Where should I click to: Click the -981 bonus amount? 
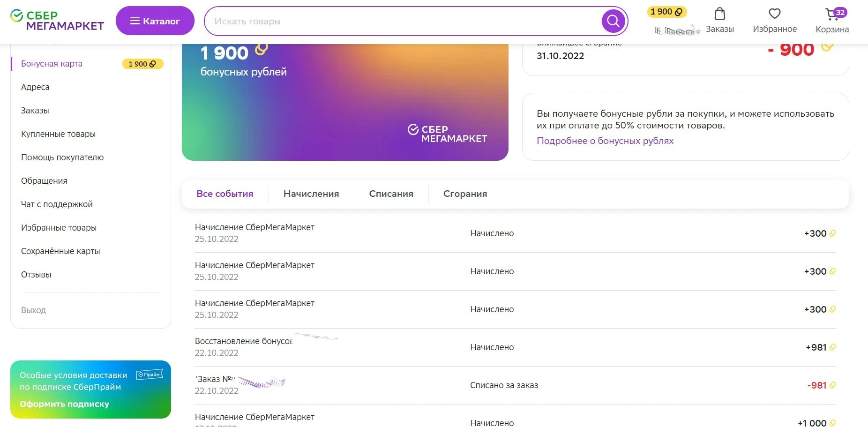pos(817,385)
